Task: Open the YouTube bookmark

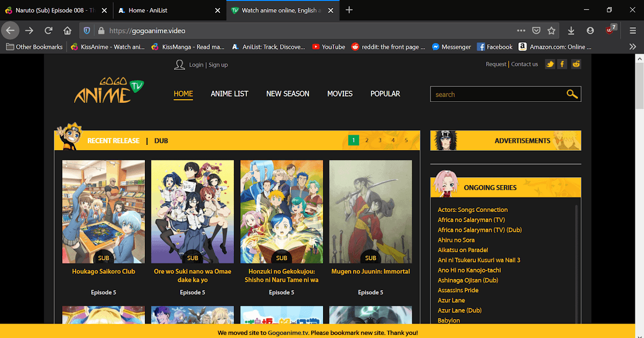Action: coord(328,47)
